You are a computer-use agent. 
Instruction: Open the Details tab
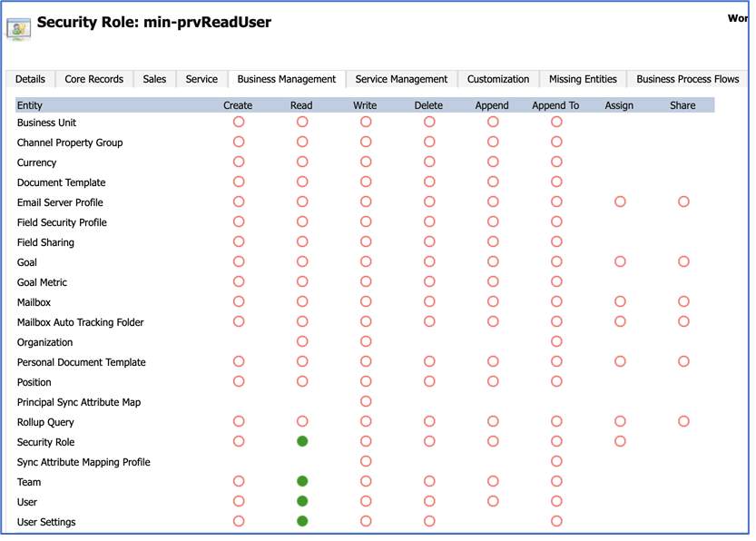point(30,79)
